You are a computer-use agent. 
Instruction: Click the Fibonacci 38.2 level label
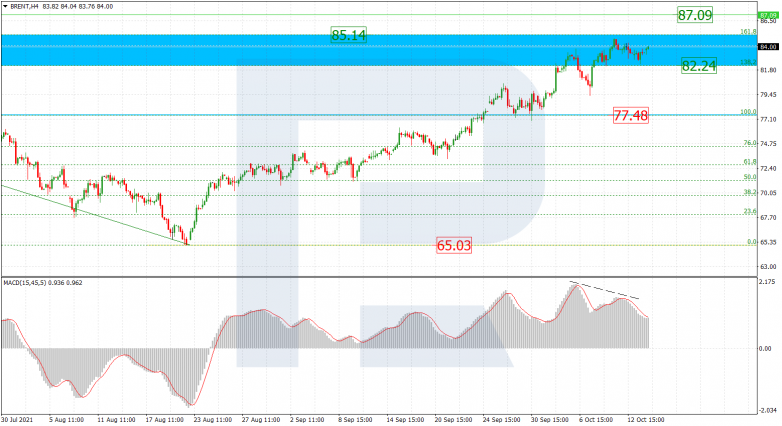(x=750, y=192)
